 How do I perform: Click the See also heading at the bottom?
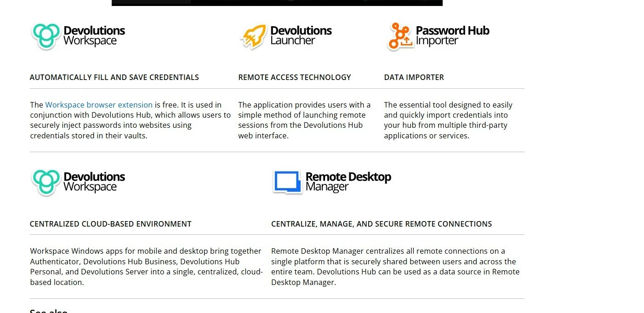tap(49, 311)
